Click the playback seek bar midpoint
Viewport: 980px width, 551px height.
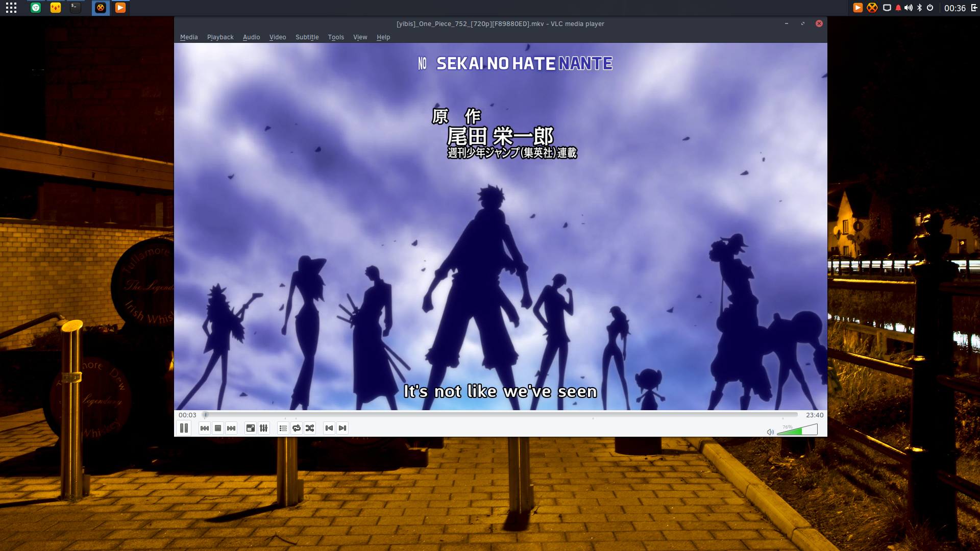(501, 415)
